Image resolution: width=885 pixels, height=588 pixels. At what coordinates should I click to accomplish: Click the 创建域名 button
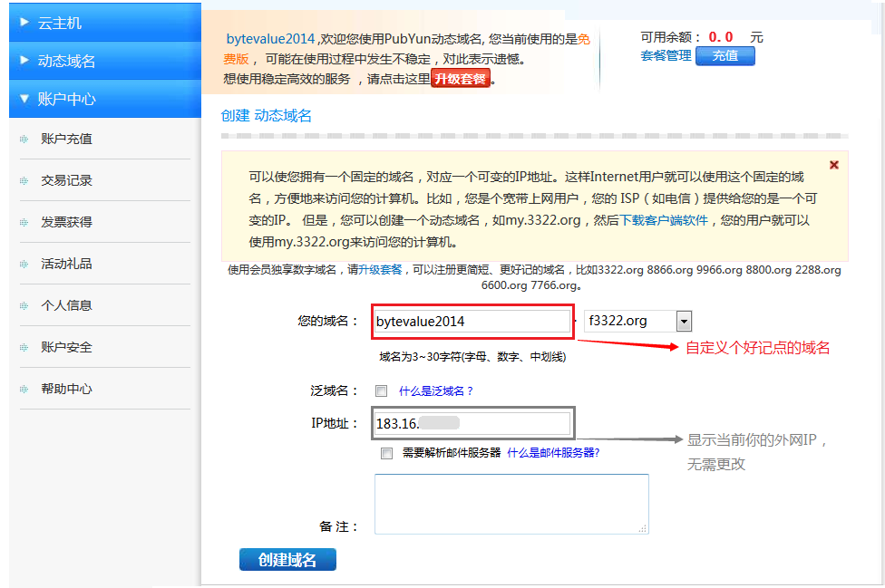tap(287, 560)
